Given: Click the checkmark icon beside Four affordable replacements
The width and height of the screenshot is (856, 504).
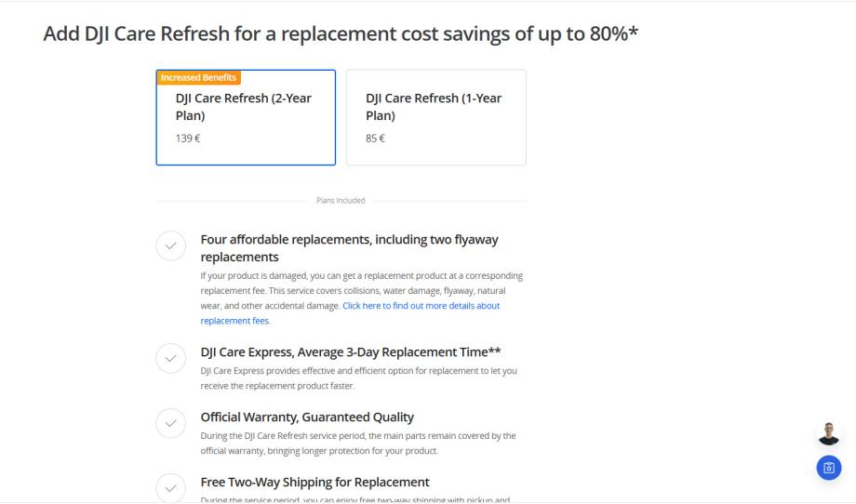Looking at the screenshot, I should [169, 246].
